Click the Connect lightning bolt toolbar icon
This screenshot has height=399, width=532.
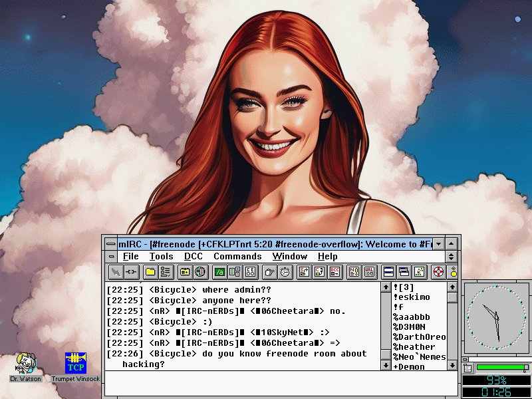point(116,271)
